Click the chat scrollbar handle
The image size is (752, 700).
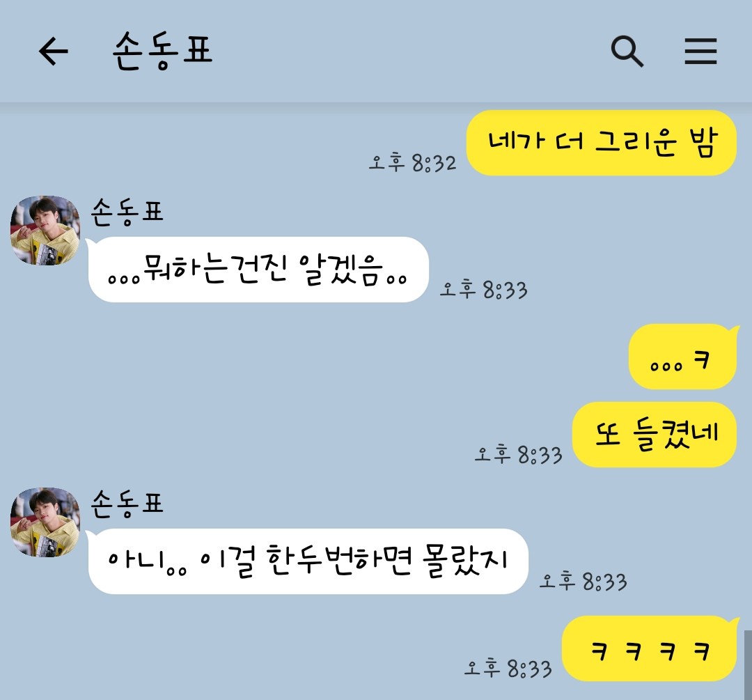[x=748, y=665]
